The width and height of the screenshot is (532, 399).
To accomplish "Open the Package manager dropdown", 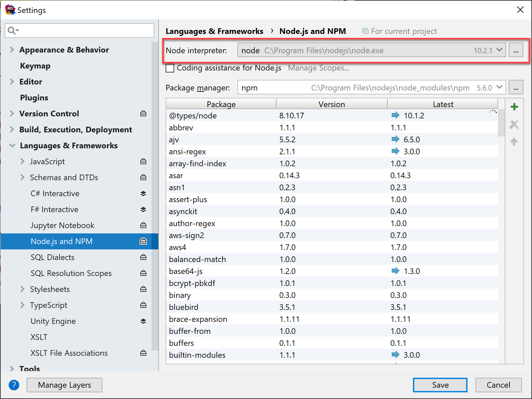I will (x=499, y=87).
